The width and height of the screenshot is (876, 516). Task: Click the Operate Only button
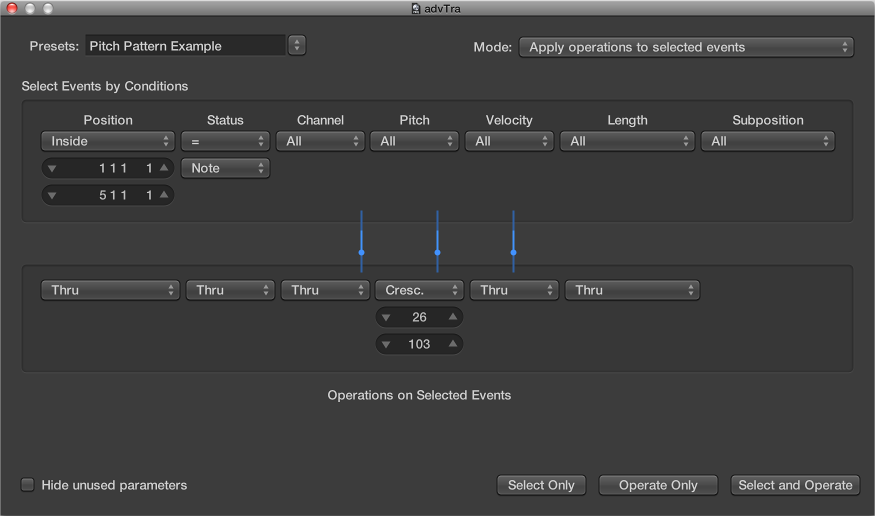point(658,485)
